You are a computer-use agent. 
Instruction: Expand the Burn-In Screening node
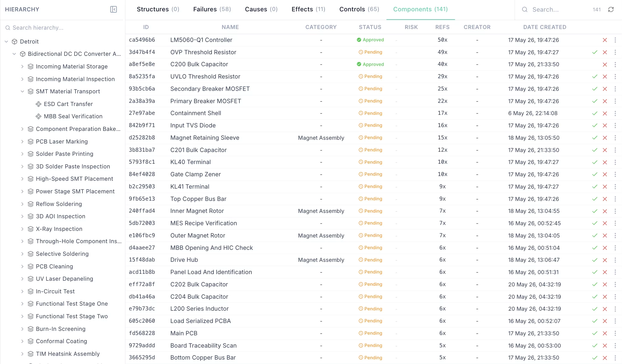click(22, 329)
